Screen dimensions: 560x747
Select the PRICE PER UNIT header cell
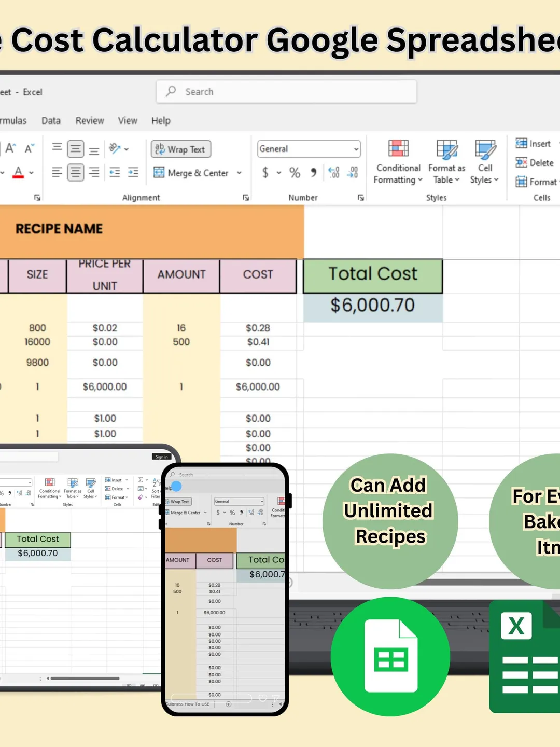click(x=105, y=275)
